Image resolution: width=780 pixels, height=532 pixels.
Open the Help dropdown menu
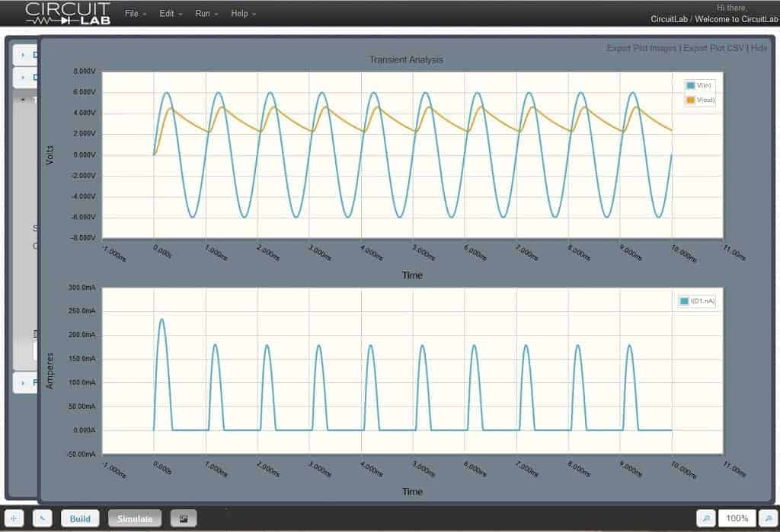click(x=240, y=13)
